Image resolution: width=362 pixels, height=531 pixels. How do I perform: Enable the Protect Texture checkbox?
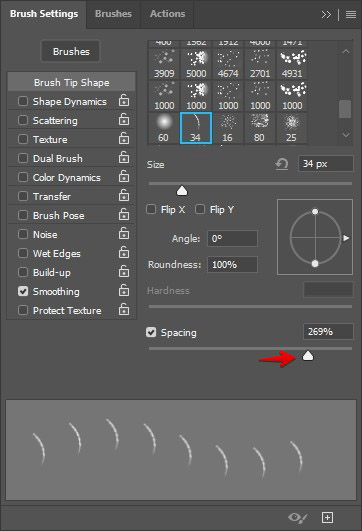23,310
